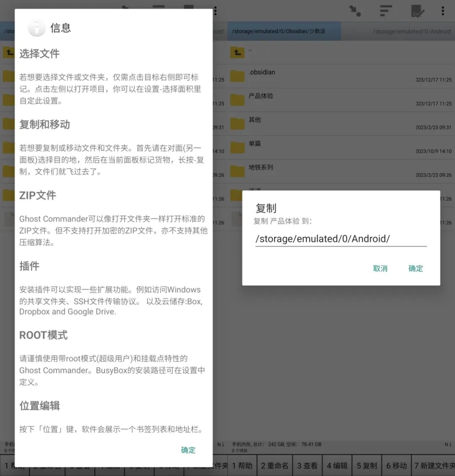Viewport: 455px width, 476px height.
Task: Tap the 4 编辑 bottom bar button
Action: 337,465
